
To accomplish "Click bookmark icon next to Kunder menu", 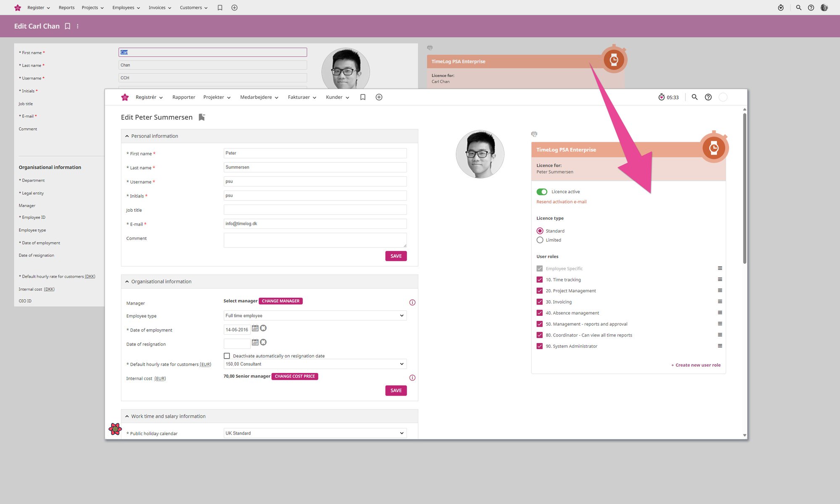I will [x=363, y=97].
